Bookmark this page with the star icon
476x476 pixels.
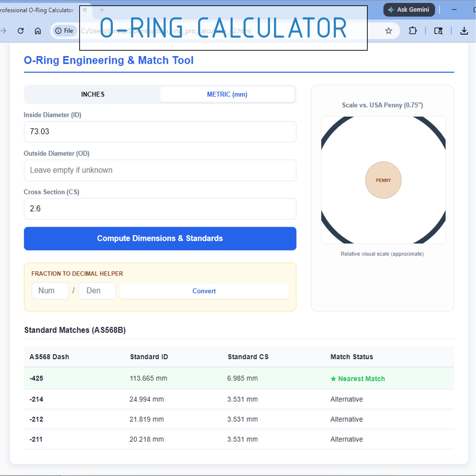point(389,31)
